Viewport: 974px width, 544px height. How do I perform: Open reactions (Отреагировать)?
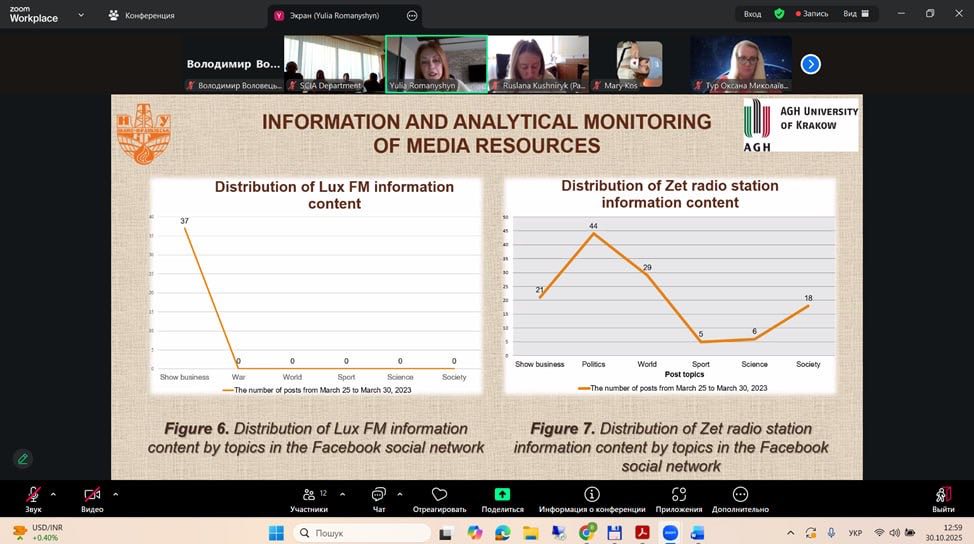coord(439,495)
